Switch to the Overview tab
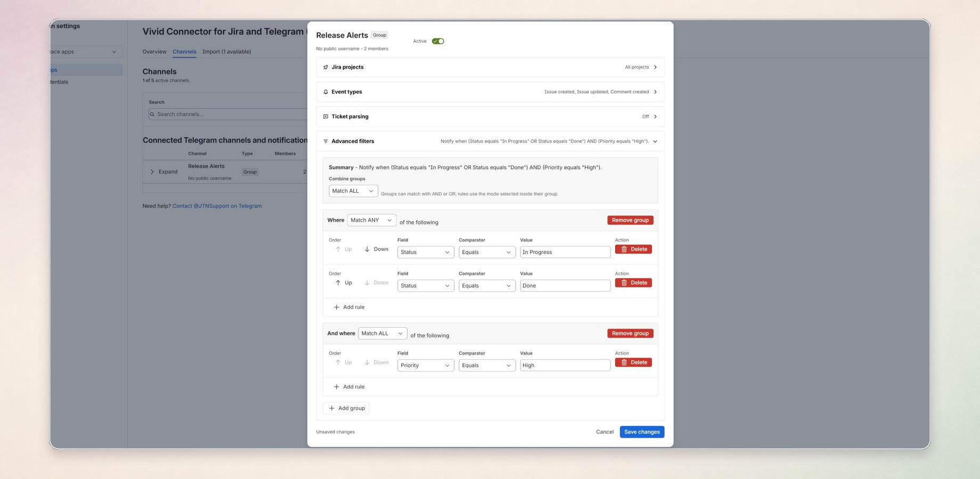980x479 pixels. 154,52
